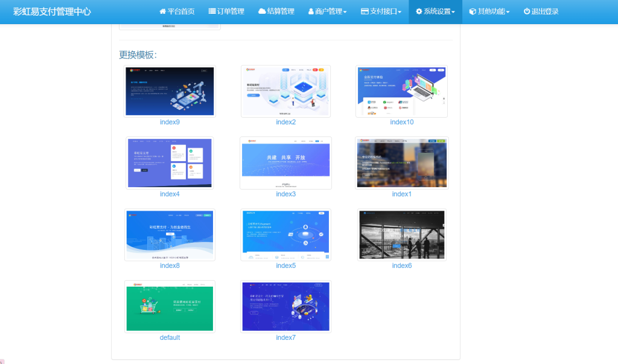Click the user icon beside 商户管理
The image size is (618, 364).
click(x=311, y=11)
